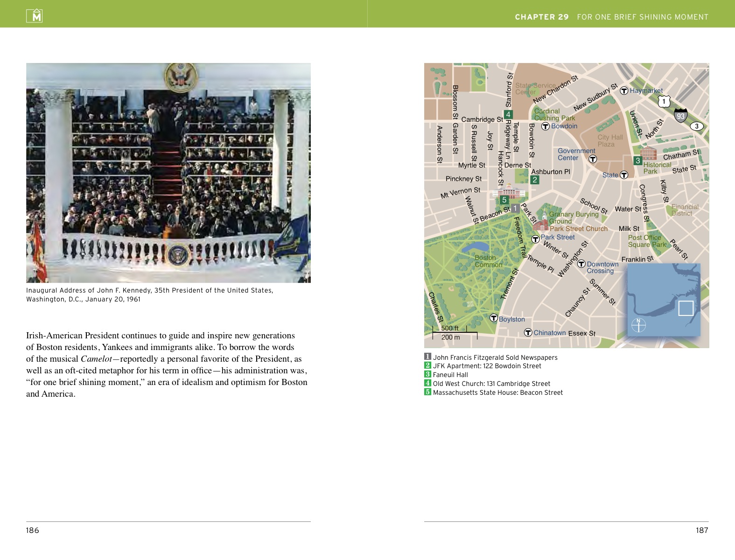Click the Government Center T station icon
Viewport: 735px width, 560px height.
(x=593, y=159)
